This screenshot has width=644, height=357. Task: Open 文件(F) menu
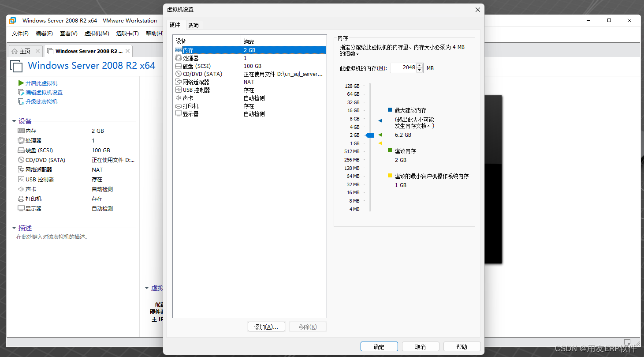coord(20,34)
